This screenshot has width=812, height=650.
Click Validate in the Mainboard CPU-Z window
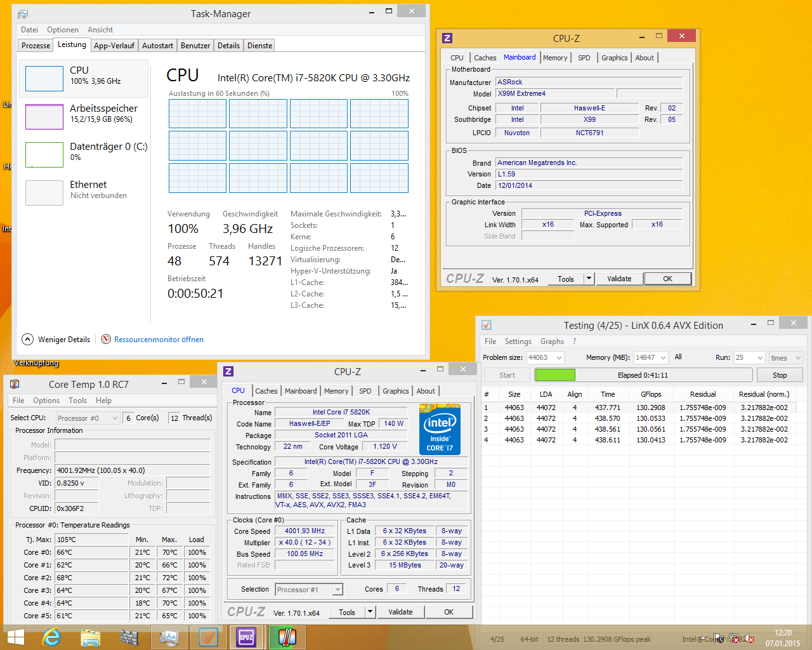[619, 279]
